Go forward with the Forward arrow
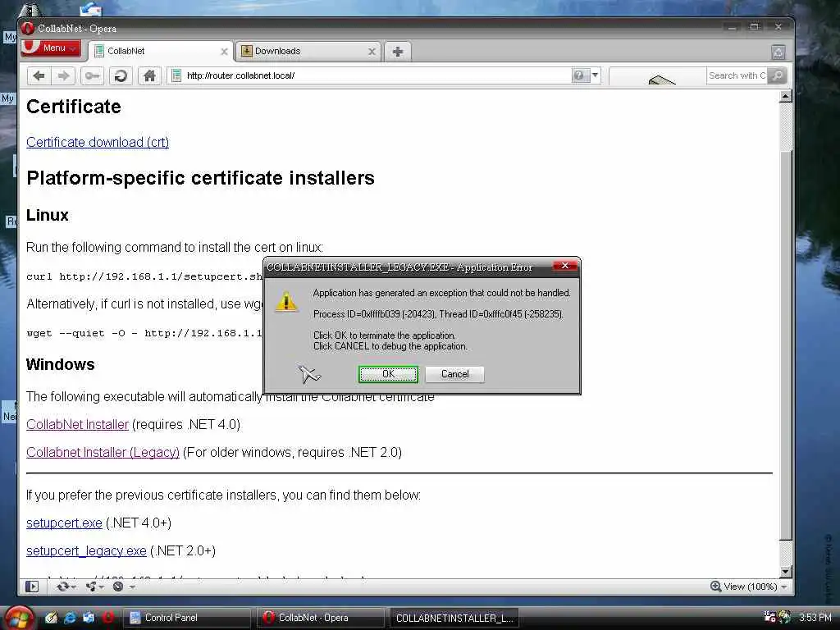840x630 pixels. 63,76
